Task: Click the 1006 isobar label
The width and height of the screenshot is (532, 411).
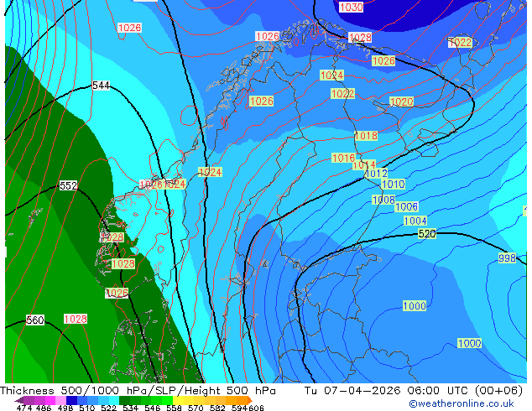Action: pyautogui.click(x=406, y=206)
